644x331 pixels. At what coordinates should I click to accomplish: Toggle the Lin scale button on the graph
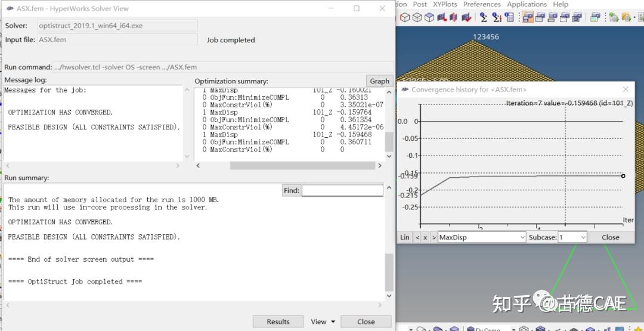(405, 237)
